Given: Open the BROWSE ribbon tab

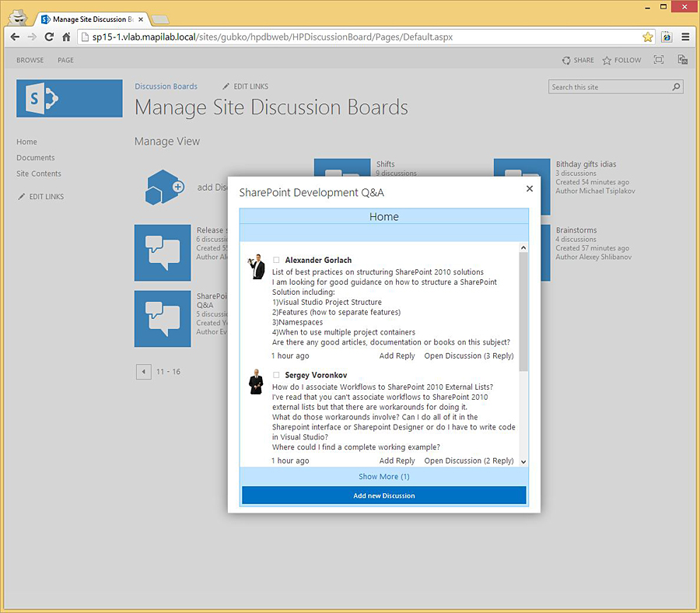Looking at the screenshot, I should (30, 60).
